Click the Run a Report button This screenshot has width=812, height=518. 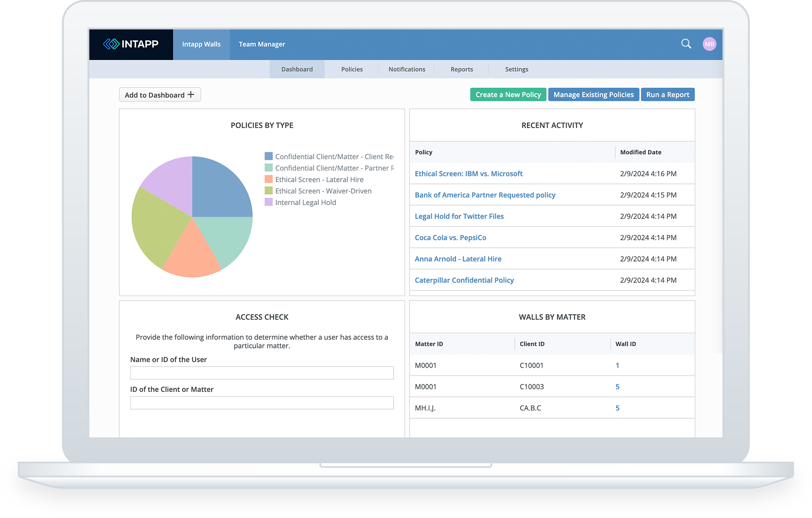(667, 94)
